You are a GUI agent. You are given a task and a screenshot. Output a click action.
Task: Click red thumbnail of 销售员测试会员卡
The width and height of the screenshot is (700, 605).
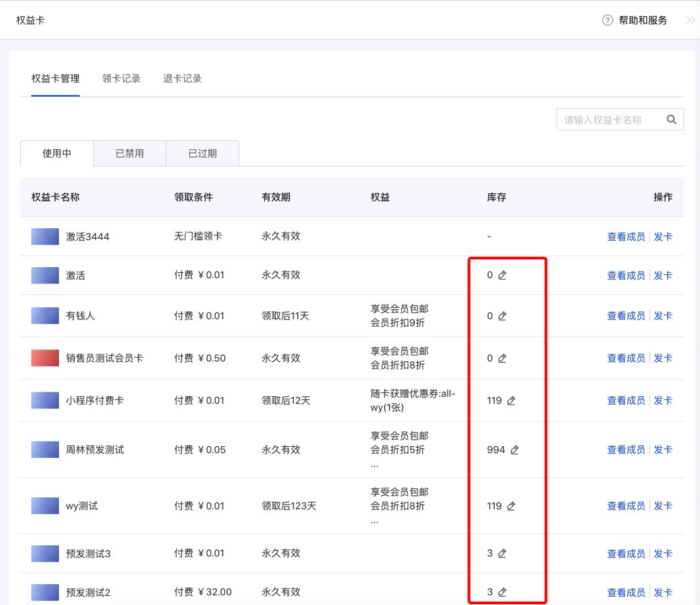[x=45, y=358]
